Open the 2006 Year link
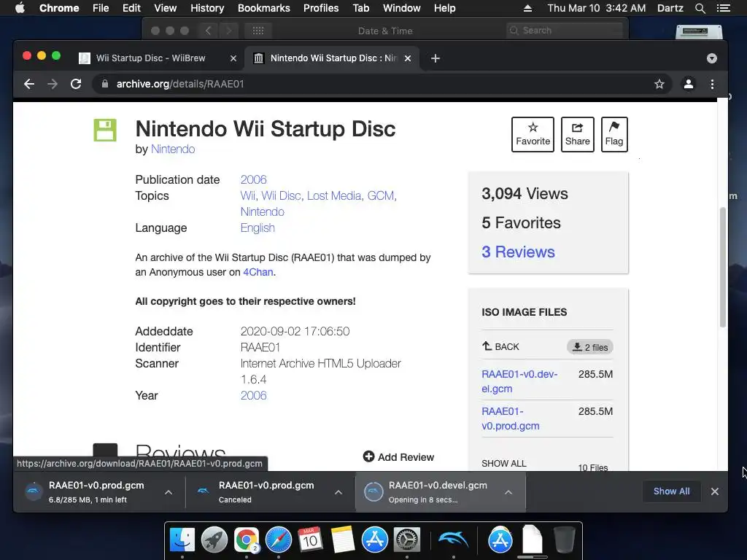 [253, 395]
